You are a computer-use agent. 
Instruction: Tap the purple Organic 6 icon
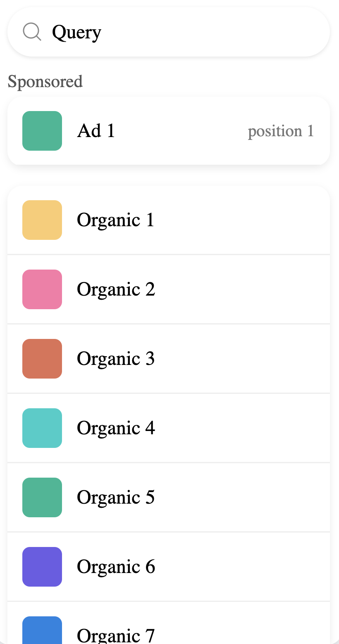42,567
